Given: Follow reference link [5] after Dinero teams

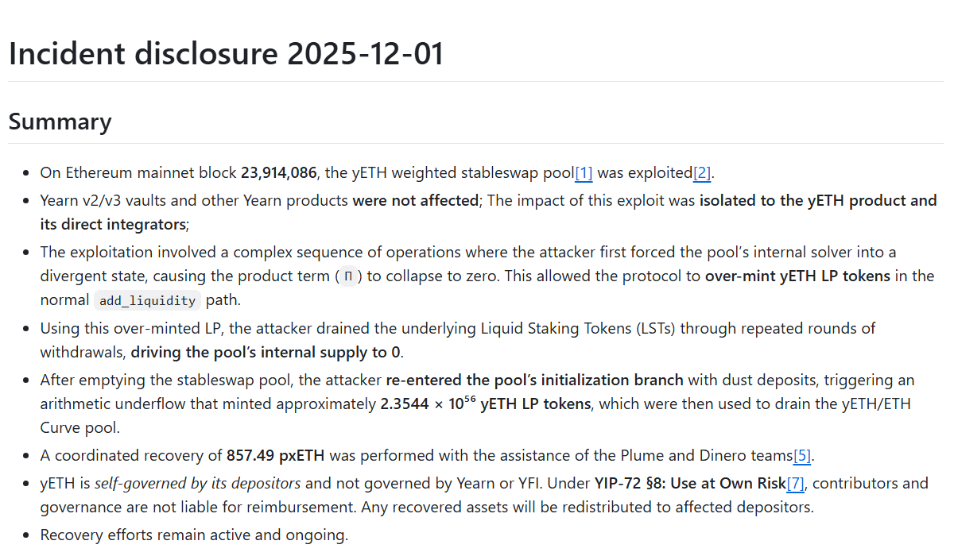Looking at the screenshot, I should point(802,456).
